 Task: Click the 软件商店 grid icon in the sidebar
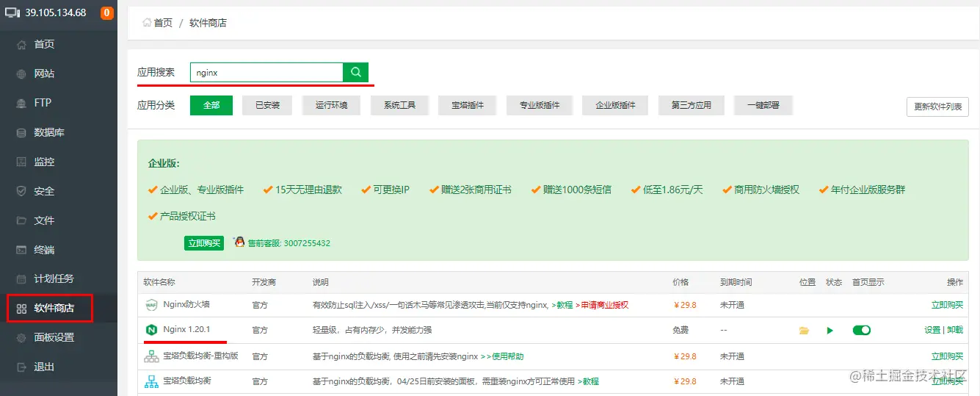pos(21,308)
